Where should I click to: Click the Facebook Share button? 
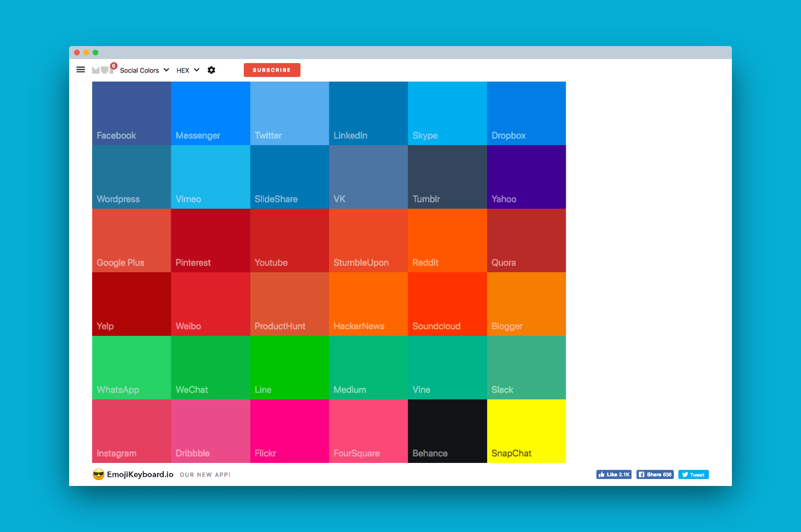(x=655, y=474)
